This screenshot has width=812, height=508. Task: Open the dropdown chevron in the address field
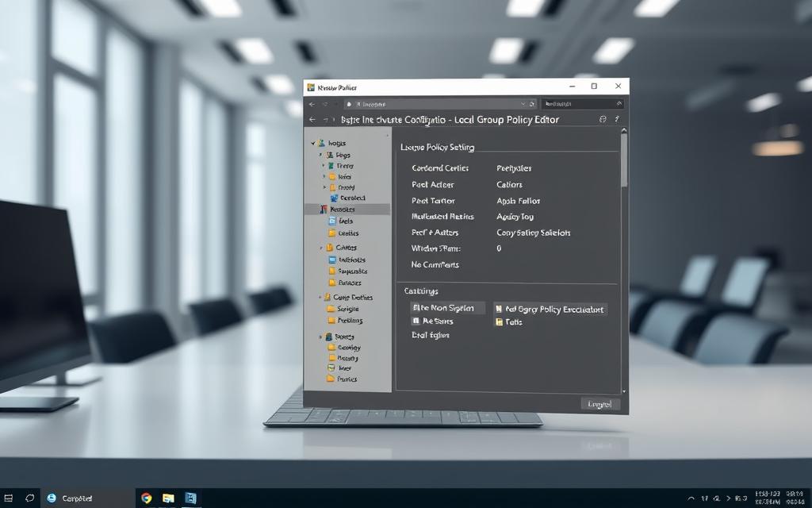(523, 104)
